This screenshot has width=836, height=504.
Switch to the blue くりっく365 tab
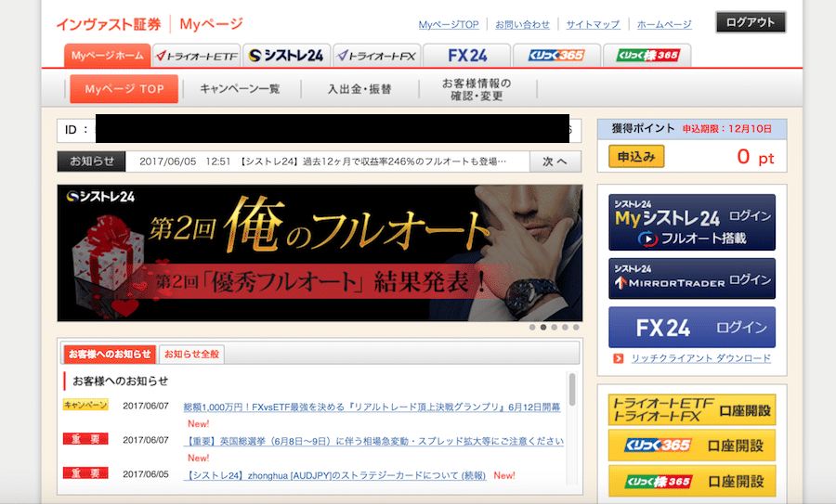(556, 56)
